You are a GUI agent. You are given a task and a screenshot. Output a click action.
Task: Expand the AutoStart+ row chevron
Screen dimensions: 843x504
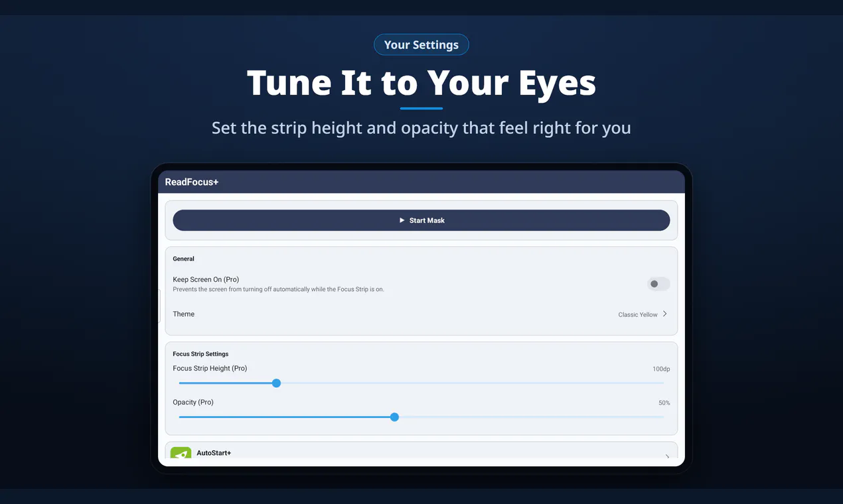click(x=666, y=456)
